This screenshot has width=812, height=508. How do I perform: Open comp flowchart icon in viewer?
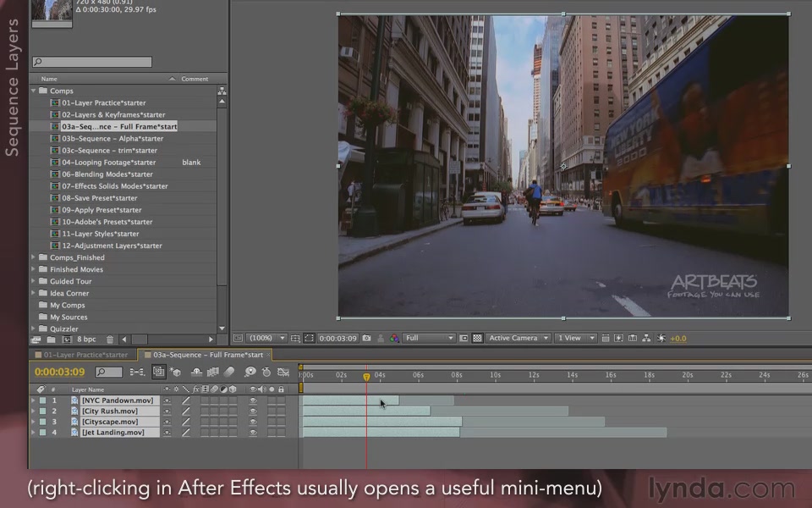click(x=646, y=338)
